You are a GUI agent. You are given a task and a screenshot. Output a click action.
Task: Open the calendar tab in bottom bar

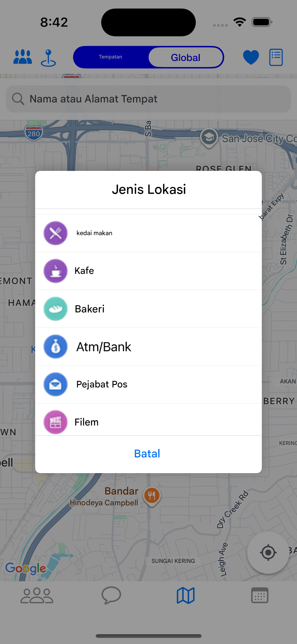pyautogui.click(x=260, y=595)
